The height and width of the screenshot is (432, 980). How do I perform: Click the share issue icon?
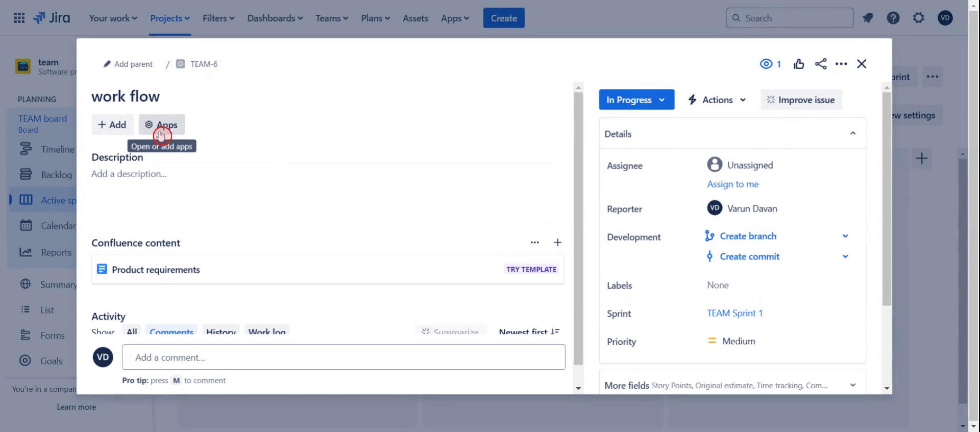tap(820, 64)
